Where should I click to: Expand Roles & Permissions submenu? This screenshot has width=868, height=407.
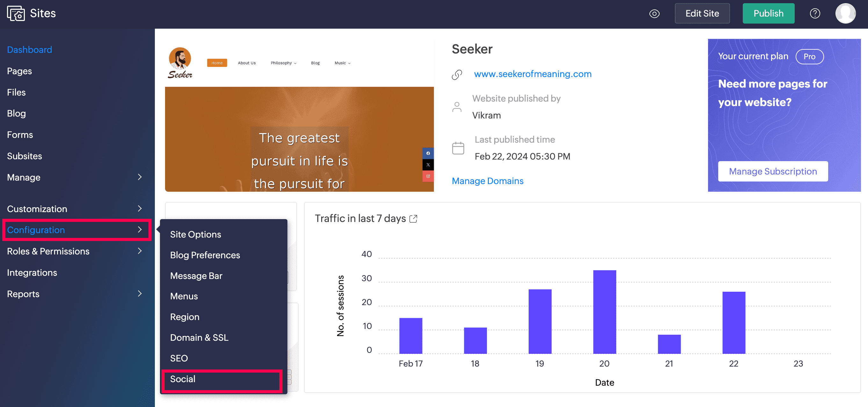tap(140, 251)
